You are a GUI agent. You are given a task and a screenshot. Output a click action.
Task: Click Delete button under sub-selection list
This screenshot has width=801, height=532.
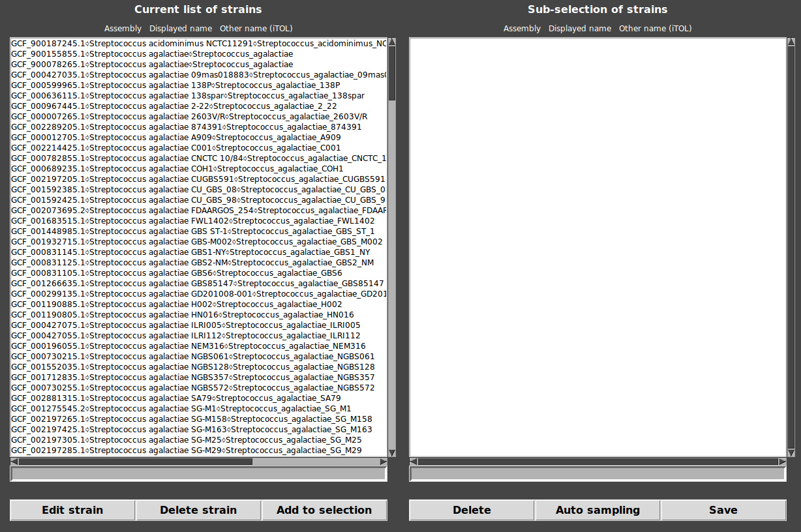point(472,510)
